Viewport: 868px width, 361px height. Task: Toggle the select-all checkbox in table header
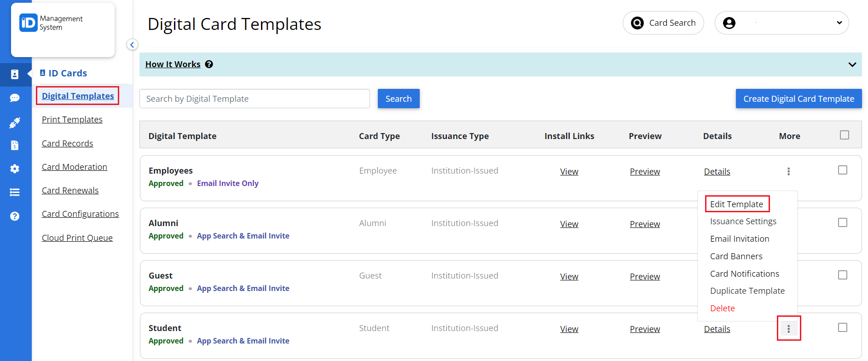[845, 135]
